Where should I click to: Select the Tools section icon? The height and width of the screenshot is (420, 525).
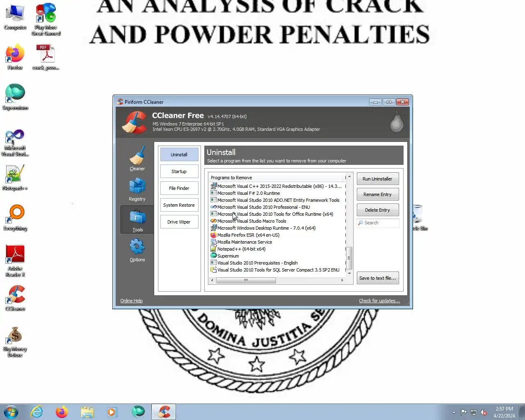[137, 220]
